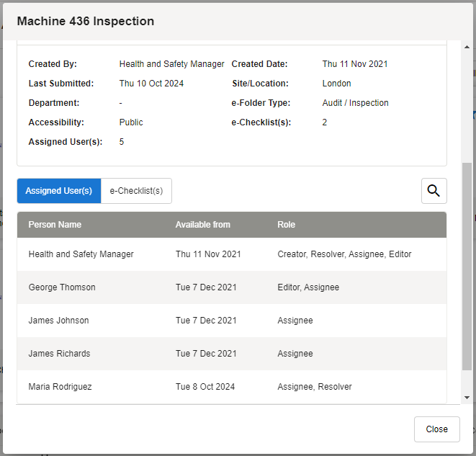Click the London site/location value
This screenshot has width=476, height=456.
coord(336,84)
